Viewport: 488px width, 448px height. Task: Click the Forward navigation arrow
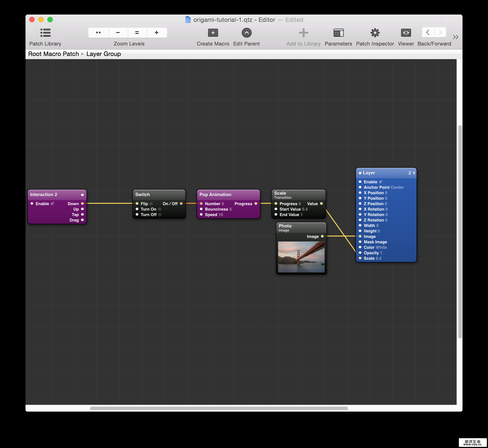[440, 32]
